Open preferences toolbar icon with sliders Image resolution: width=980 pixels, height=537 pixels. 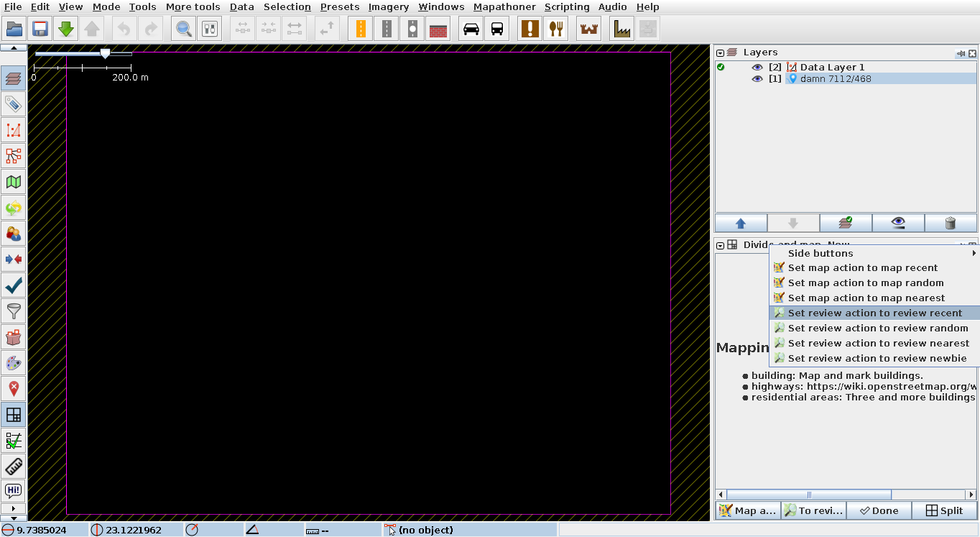(211, 29)
